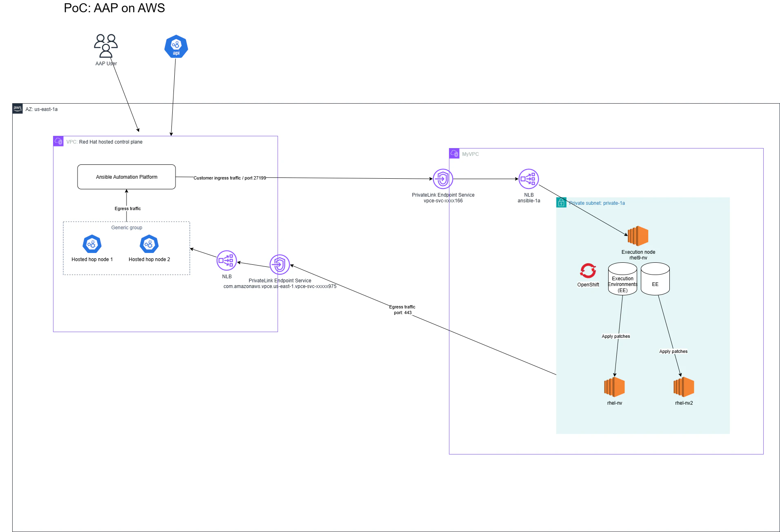Viewport: 780px width, 532px height.
Task: Click the PoC: AAP on AWS title
Action: click(114, 8)
